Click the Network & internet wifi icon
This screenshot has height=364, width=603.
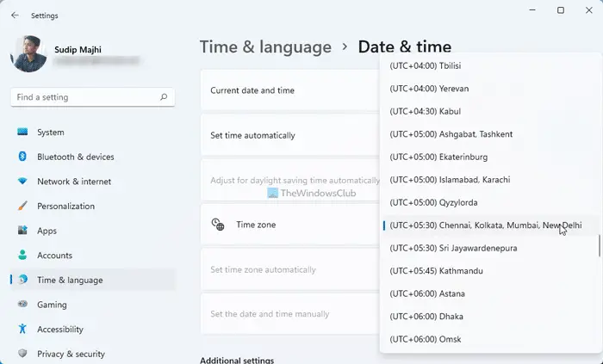click(x=22, y=182)
